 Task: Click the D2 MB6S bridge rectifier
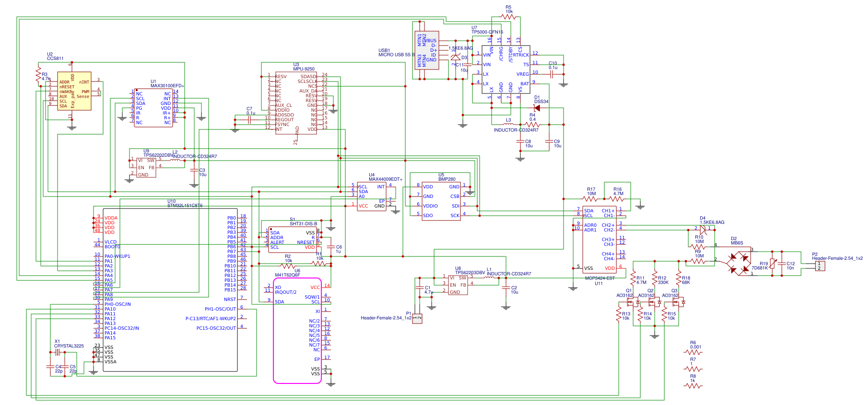pyautogui.click(x=739, y=264)
